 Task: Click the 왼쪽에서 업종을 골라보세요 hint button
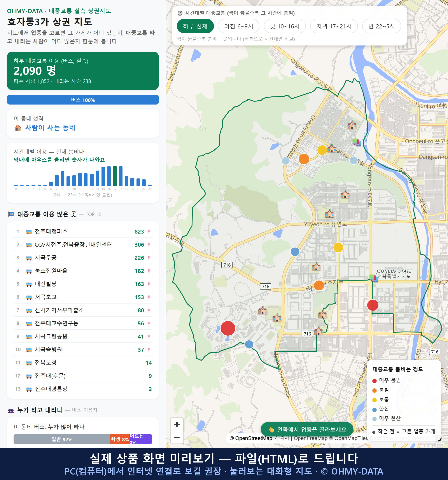point(307,429)
